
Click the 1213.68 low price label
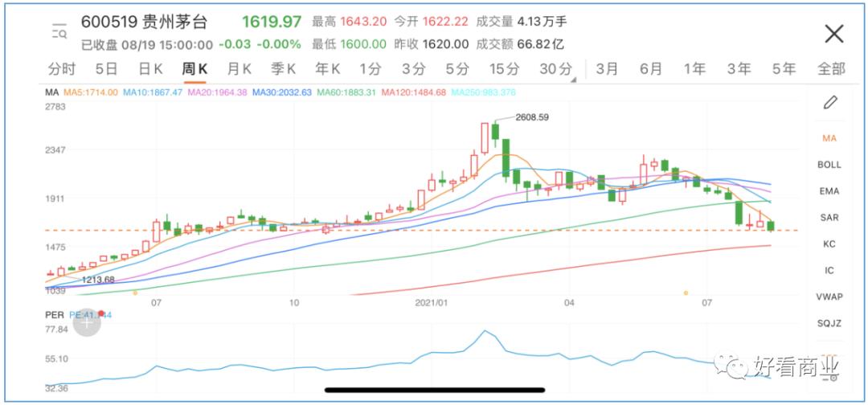[98, 280]
